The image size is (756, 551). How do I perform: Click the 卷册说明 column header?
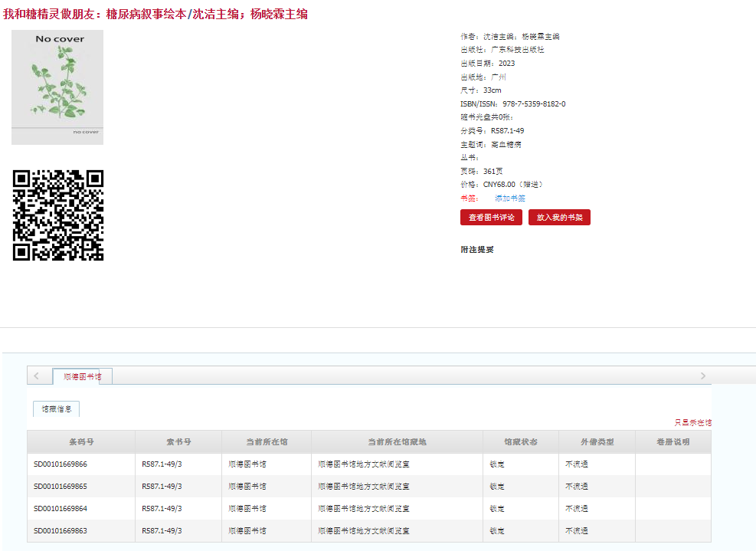673,441
